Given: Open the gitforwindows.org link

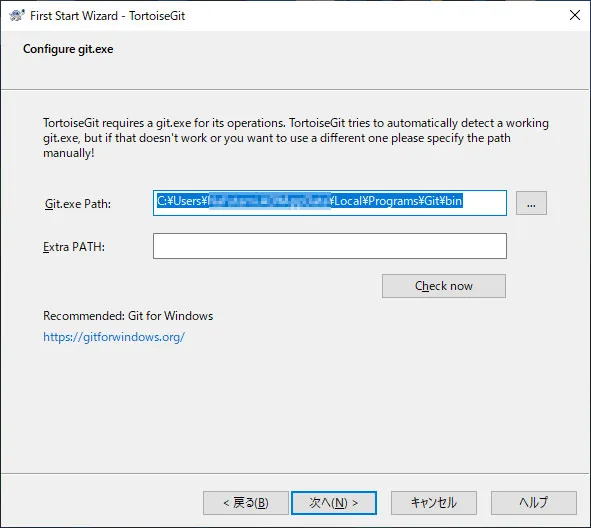Looking at the screenshot, I should coord(114,337).
